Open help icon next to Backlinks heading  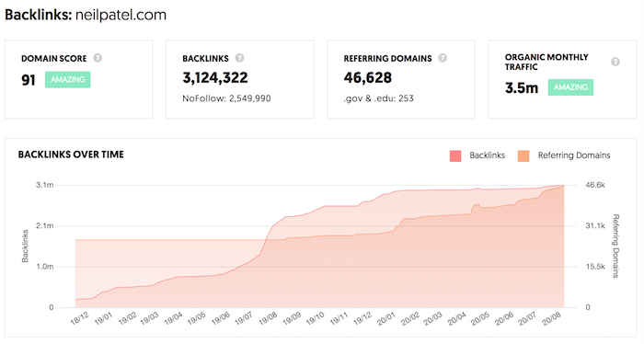point(239,58)
